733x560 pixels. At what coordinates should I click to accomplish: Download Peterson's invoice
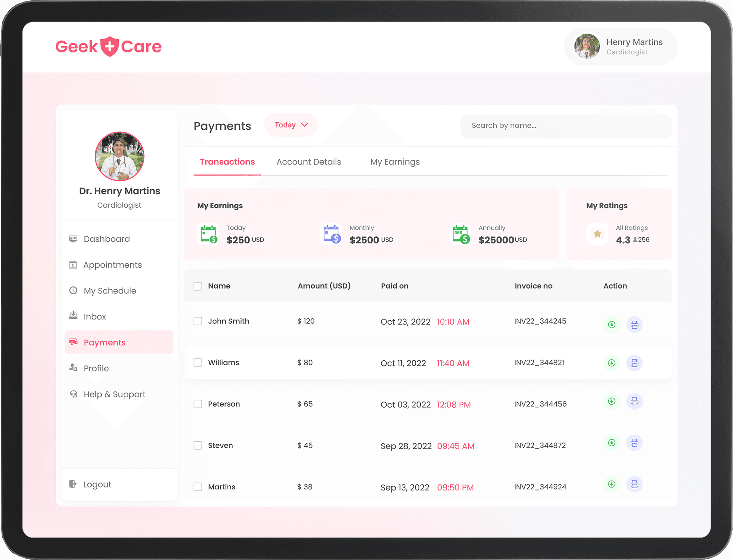click(612, 401)
